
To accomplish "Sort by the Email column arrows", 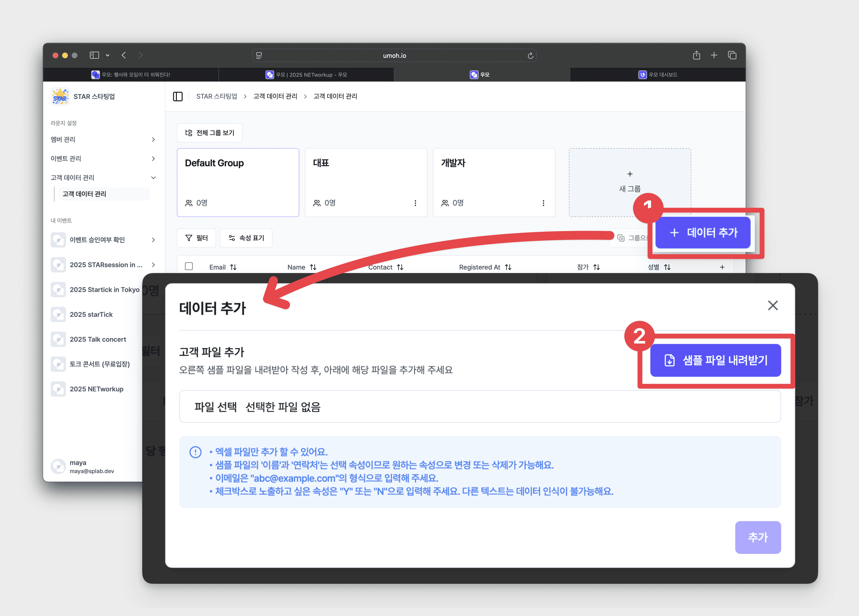I will pos(233,267).
